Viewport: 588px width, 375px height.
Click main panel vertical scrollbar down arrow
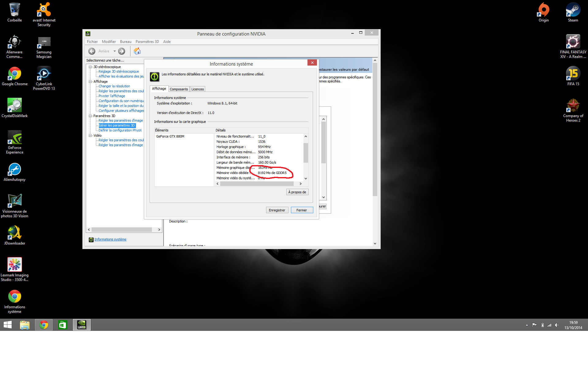[375, 244]
